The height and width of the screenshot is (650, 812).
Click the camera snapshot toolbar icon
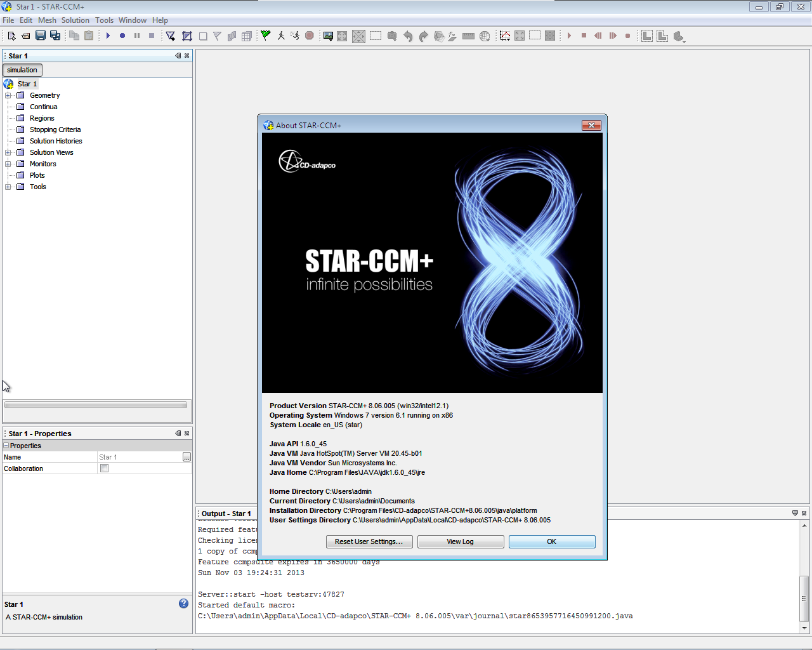click(392, 36)
